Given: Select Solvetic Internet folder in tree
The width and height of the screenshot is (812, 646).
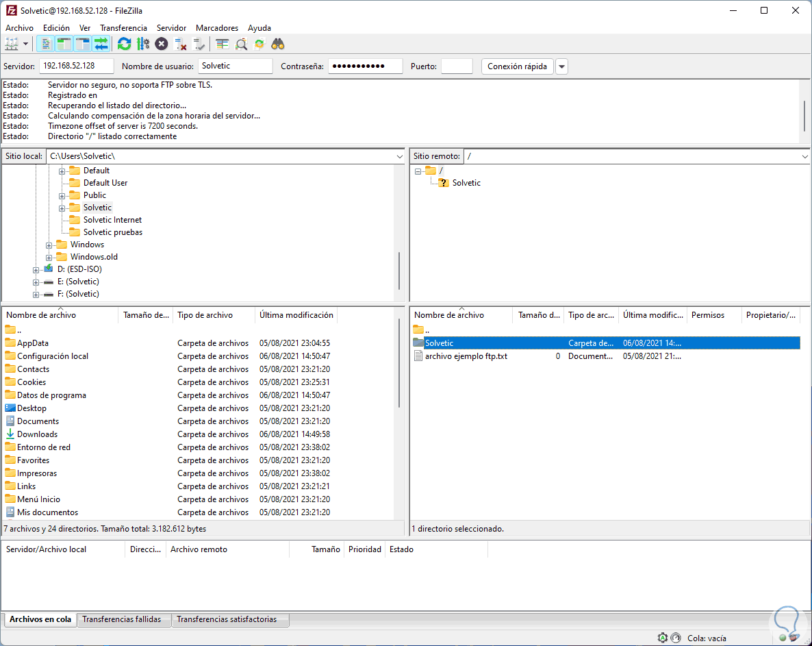Looking at the screenshot, I should [112, 220].
